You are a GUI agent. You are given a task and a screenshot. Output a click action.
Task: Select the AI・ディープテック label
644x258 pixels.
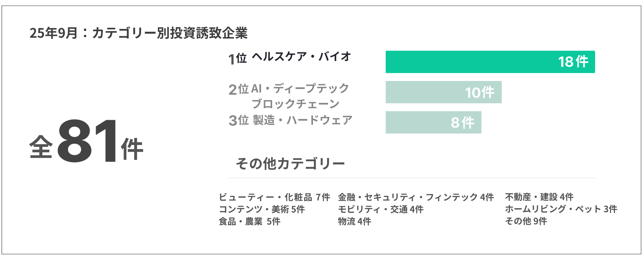click(x=300, y=88)
